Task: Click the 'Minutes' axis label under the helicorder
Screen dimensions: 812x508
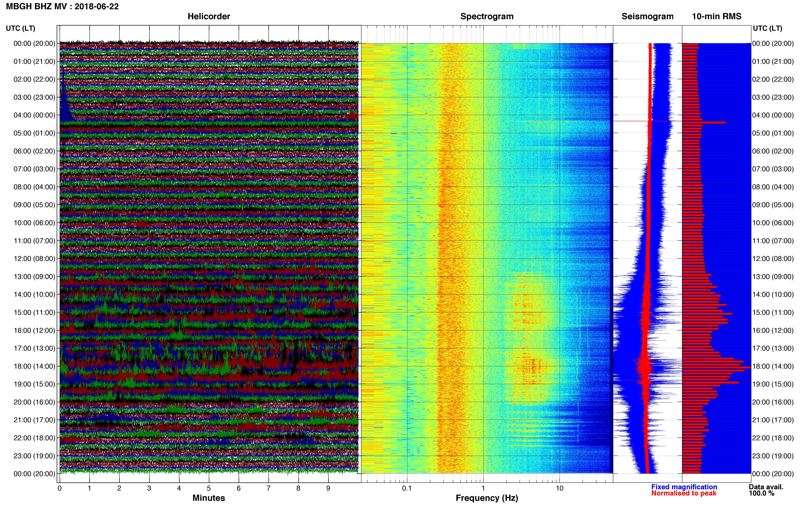Action: coord(209,498)
